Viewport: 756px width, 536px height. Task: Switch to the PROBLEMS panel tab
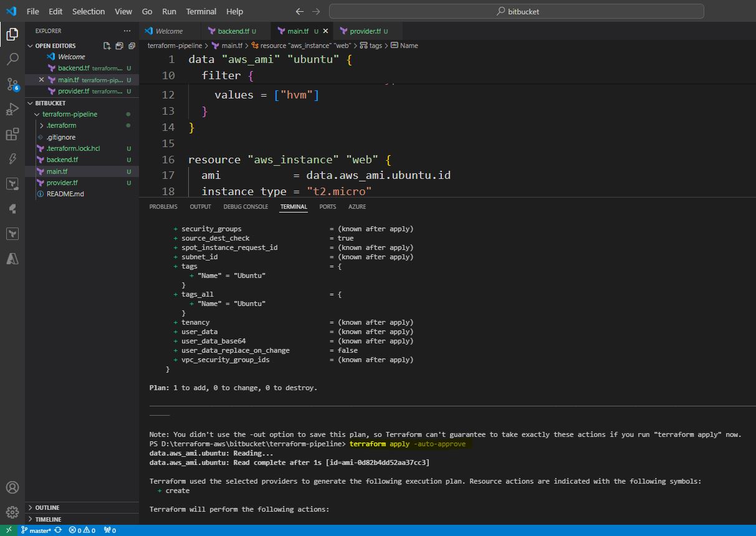coord(163,207)
